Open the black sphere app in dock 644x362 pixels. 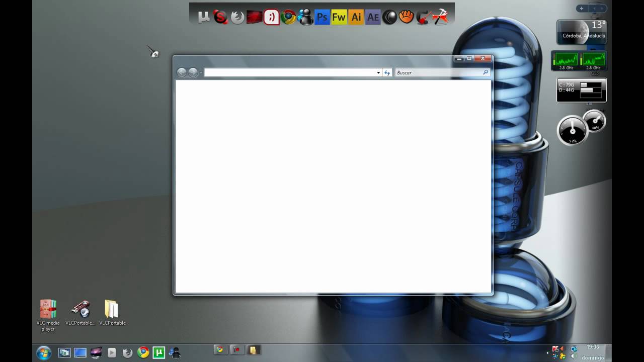pos(390,18)
